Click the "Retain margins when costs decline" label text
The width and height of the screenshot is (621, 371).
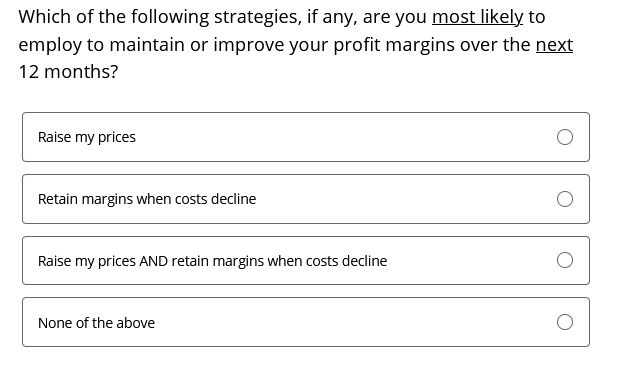pos(147,199)
